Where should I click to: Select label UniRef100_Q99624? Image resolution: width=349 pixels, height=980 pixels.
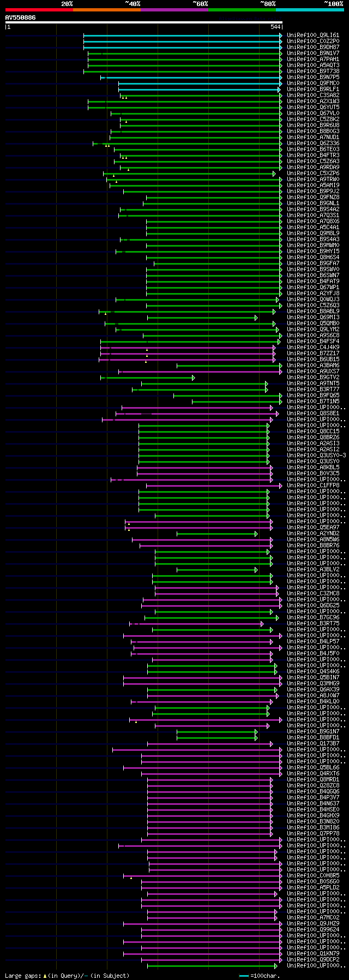(313, 930)
